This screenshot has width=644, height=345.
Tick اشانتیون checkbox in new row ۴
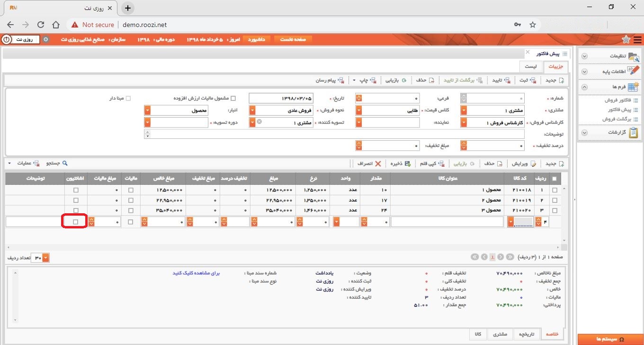point(76,221)
